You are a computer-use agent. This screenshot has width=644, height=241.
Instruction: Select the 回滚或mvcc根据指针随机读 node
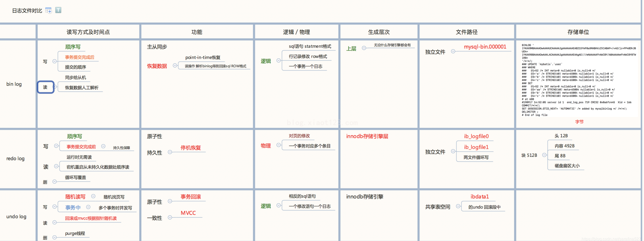click(91, 219)
